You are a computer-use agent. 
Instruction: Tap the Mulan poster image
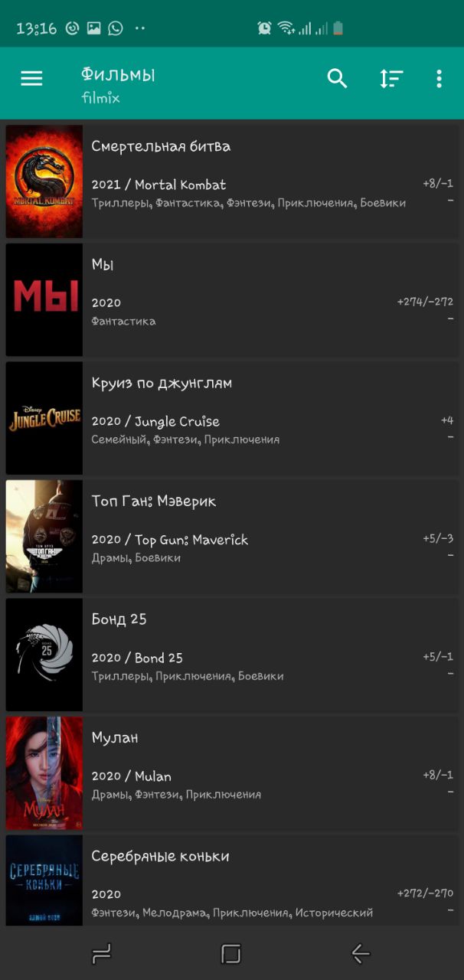(x=44, y=773)
